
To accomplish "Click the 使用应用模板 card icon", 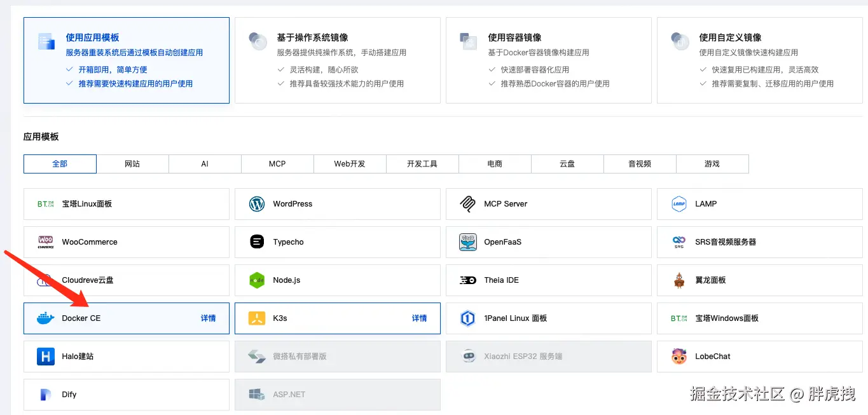I will (46, 42).
